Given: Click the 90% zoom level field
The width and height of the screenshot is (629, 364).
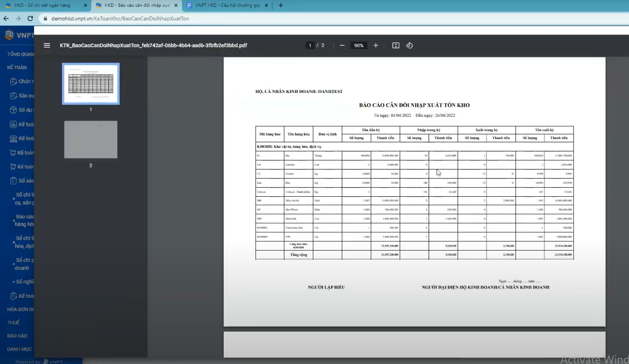Looking at the screenshot, I should (359, 45).
